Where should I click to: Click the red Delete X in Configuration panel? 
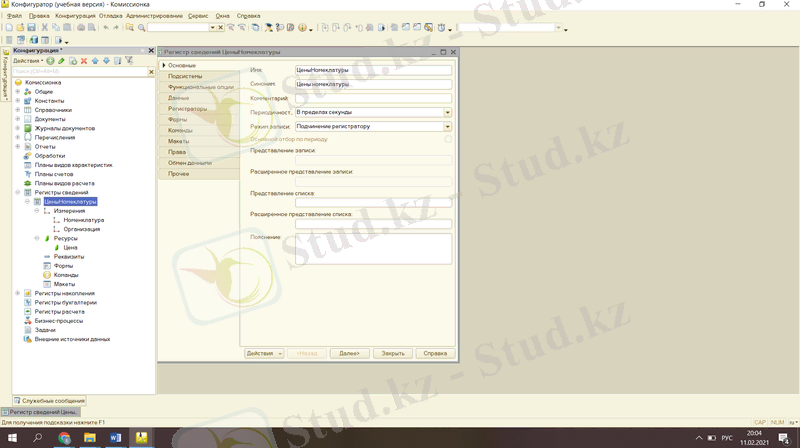coord(84,61)
